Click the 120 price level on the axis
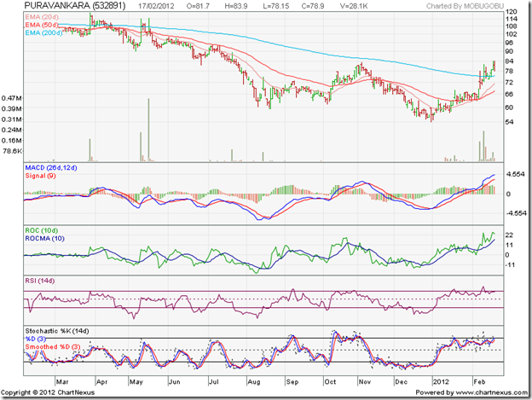The image size is (532, 400). [511, 12]
